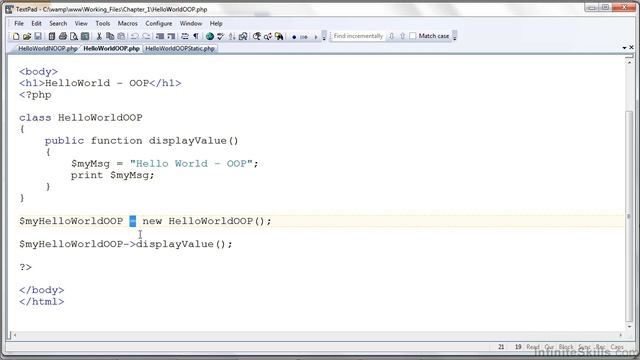Image resolution: width=640 pixels, height=360 pixels.
Task: Click the macro playback arrow icon
Action: [x=316, y=37]
